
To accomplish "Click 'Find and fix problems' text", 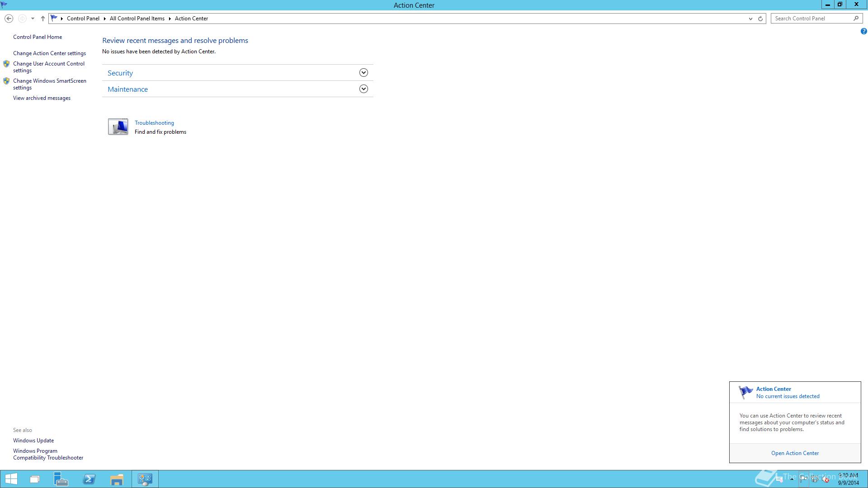I will pyautogui.click(x=160, y=132).
